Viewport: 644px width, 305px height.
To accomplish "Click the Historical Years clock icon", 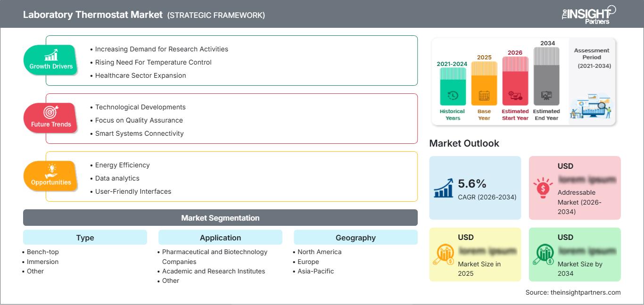I will (453, 96).
